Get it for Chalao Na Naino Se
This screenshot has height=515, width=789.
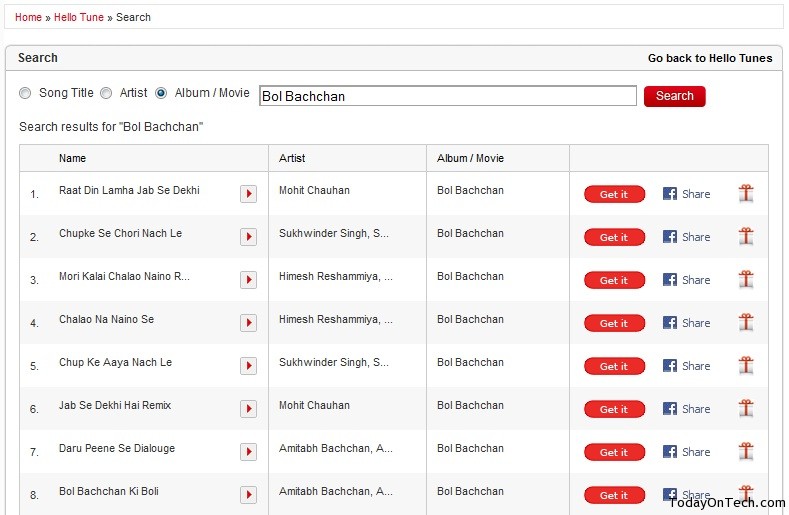[614, 323]
